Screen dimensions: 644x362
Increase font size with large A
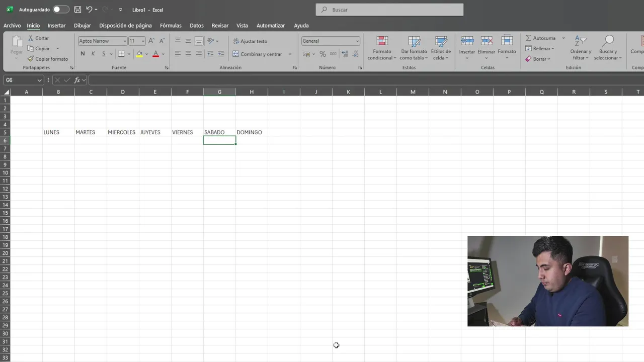click(x=151, y=41)
